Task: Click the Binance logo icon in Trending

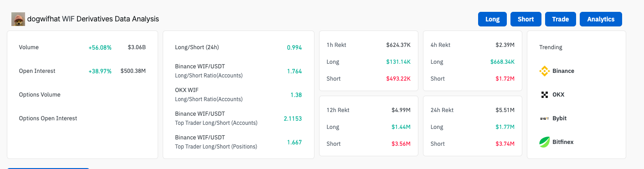Action: [545, 71]
